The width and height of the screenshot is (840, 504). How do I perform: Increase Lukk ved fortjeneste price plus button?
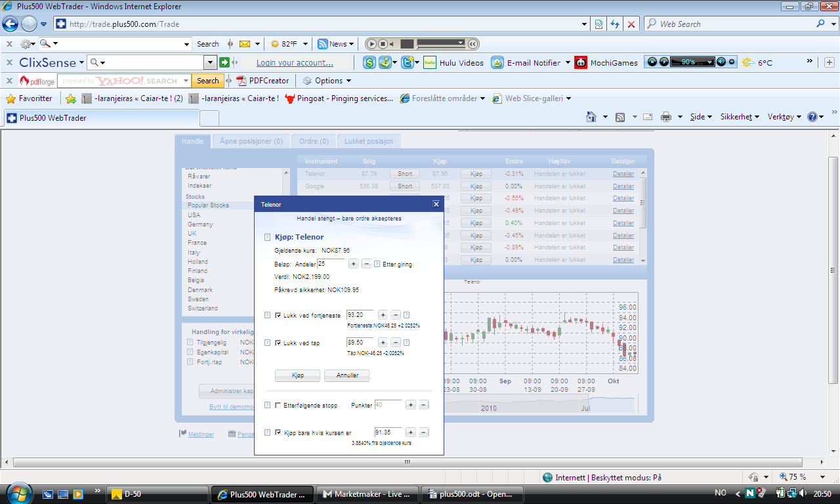pyautogui.click(x=383, y=315)
